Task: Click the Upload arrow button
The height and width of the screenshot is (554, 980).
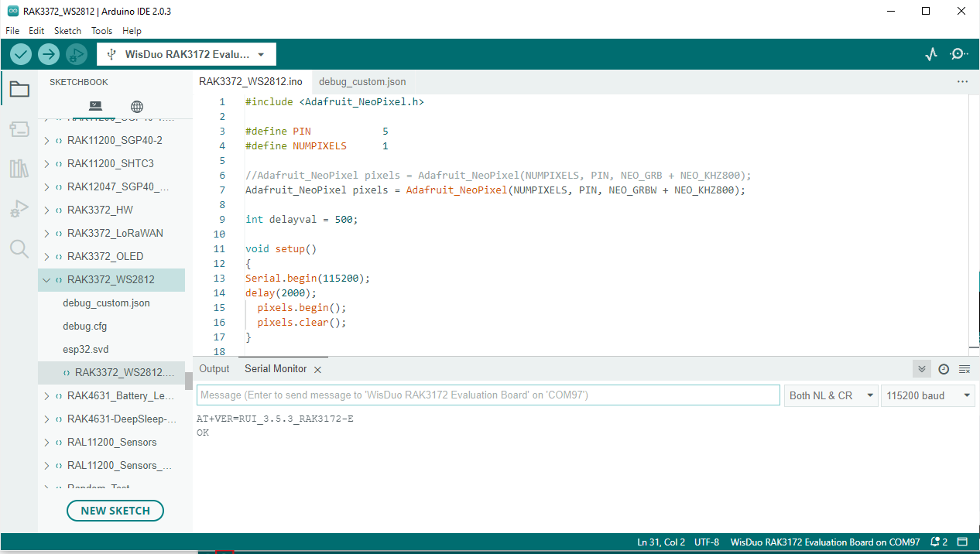Action: (x=49, y=54)
